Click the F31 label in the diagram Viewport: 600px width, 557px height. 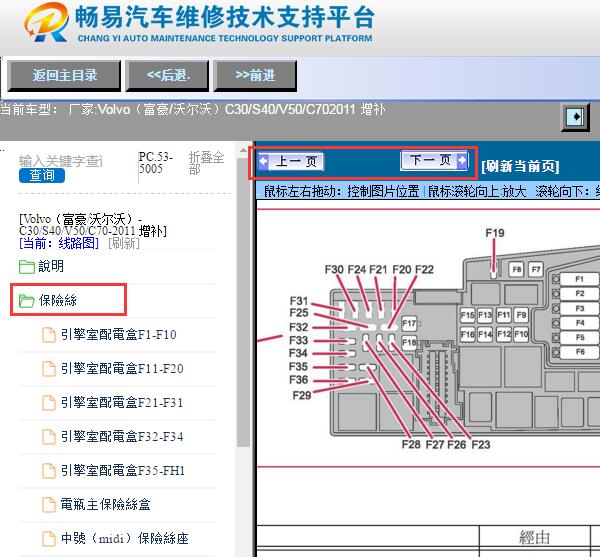point(299,301)
